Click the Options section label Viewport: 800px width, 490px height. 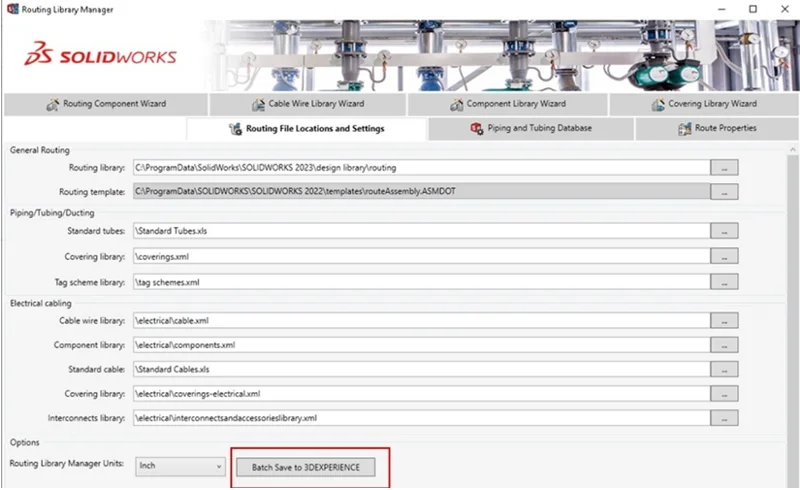tap(24, 442)
